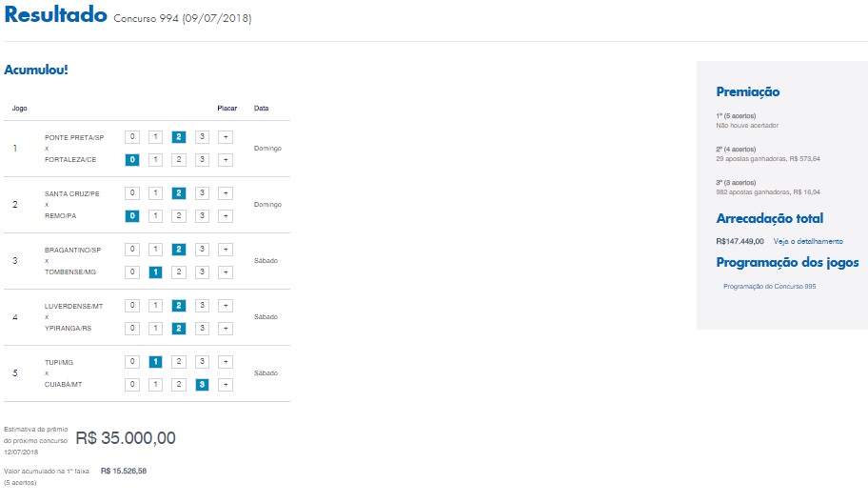Choose score 3 for Luverdense/MT
This screenshot has height=503, width=868.
(202, 306)
